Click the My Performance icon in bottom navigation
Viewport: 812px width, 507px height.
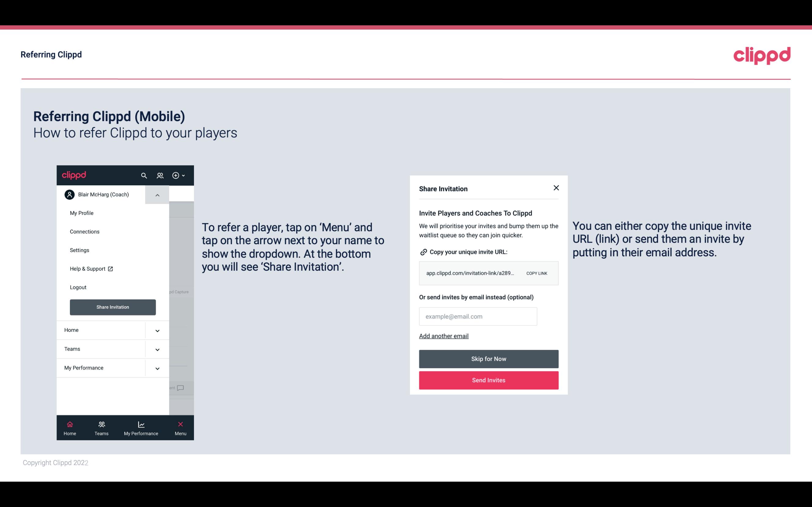coord(141,424)
